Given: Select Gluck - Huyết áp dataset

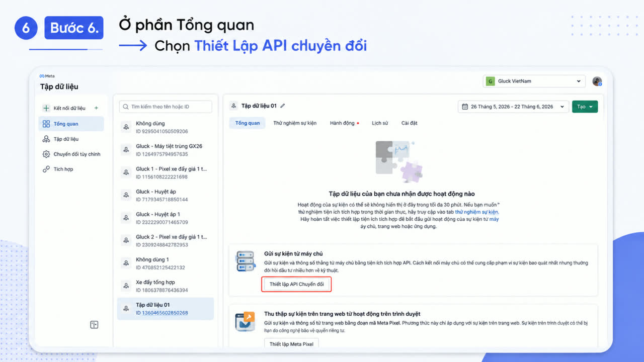Looking at the screenshot, I should click(x=166, y=195).
